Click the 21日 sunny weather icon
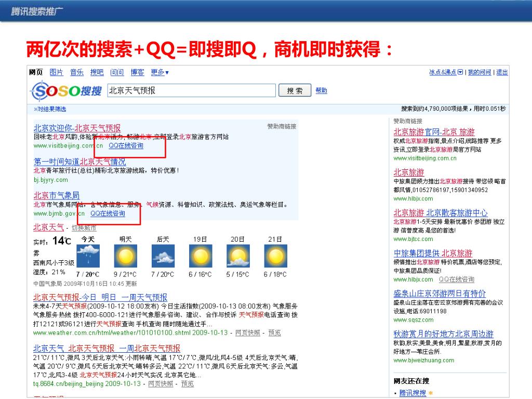 tap(275, 256)
